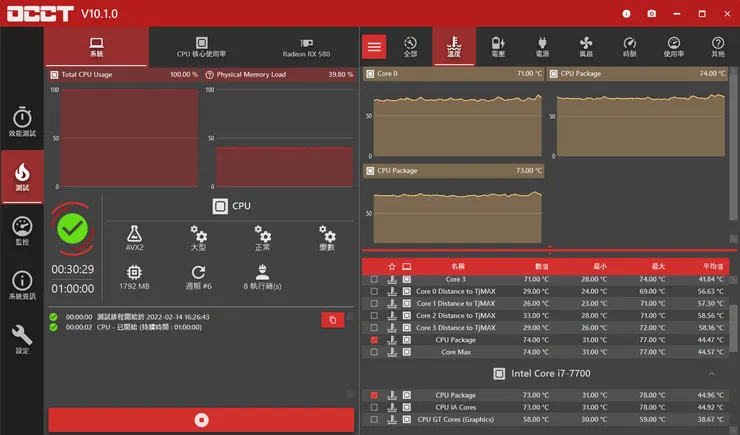740x435 pixels.
Task: Check the Core Max row checkbox
Action: click(374, 352)
